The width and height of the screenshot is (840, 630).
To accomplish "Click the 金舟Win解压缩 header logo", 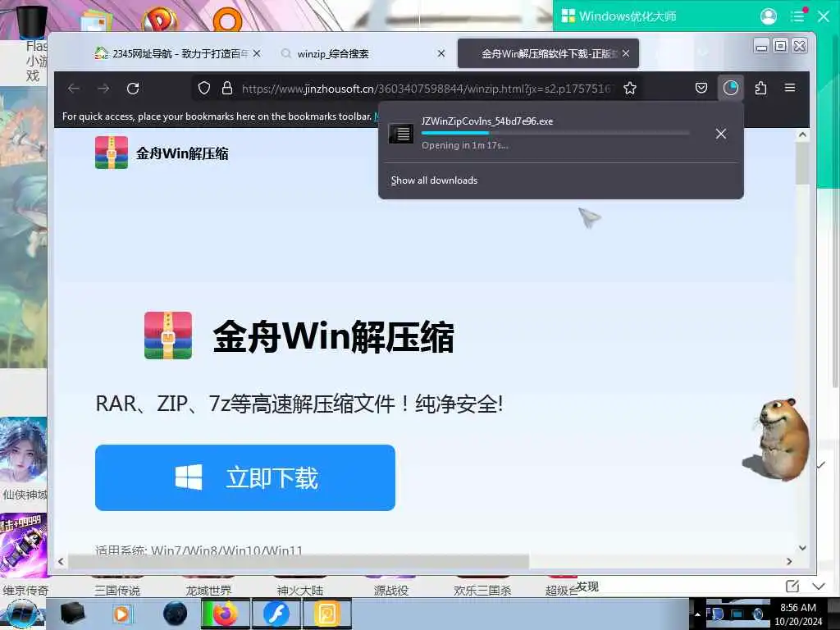I will click(162, 153).
